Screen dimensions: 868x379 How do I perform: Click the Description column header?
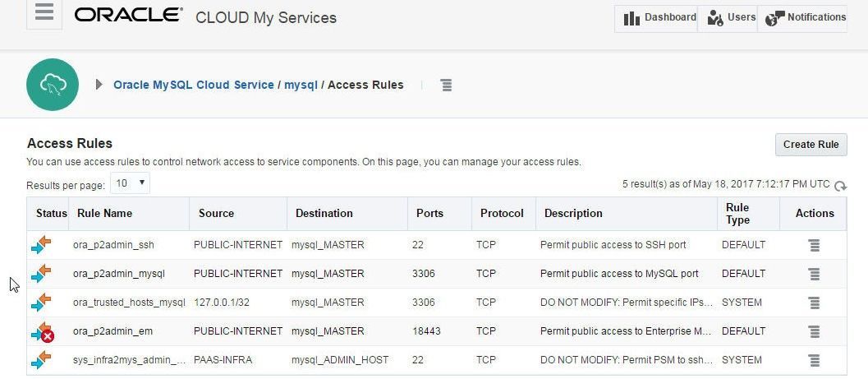coord(573,213)
